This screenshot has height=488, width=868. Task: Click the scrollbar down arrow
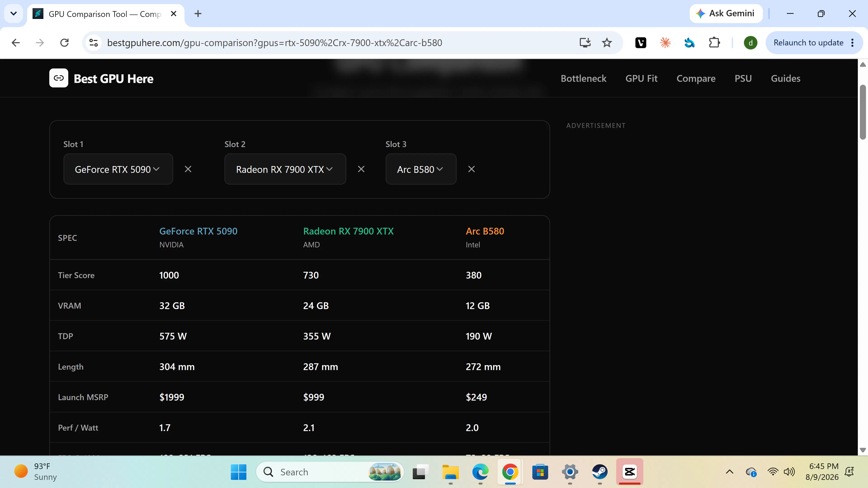(863, 450)
